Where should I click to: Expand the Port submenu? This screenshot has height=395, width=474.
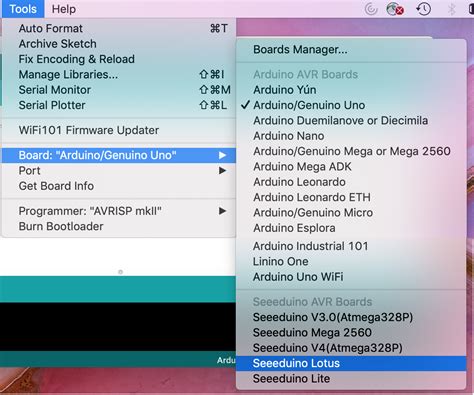pos(119,171)
